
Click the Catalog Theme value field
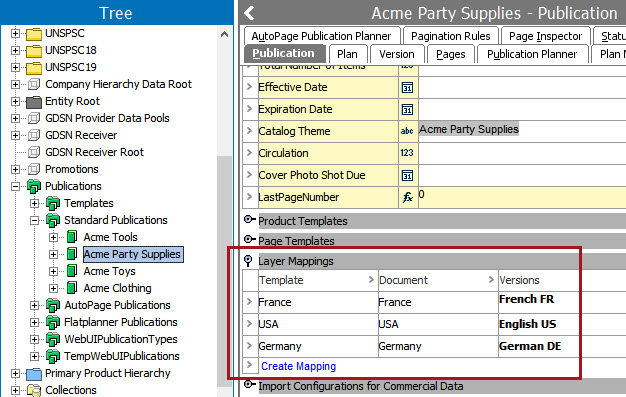[522, 131]
